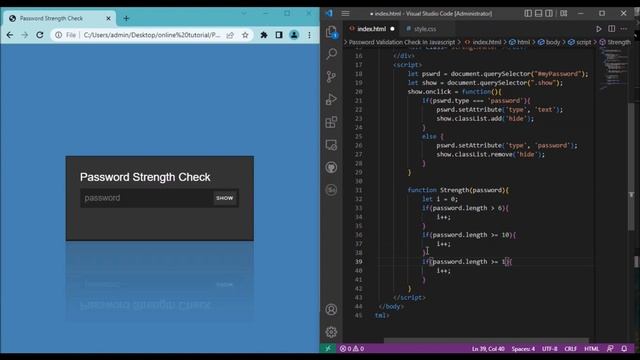Open the Chrome three-dot menu
640x360 pixels.
309,35
